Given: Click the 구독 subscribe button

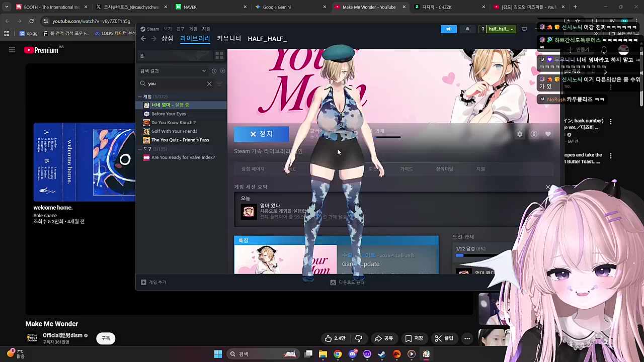Looking at the screenshot, I should [106, 338].
